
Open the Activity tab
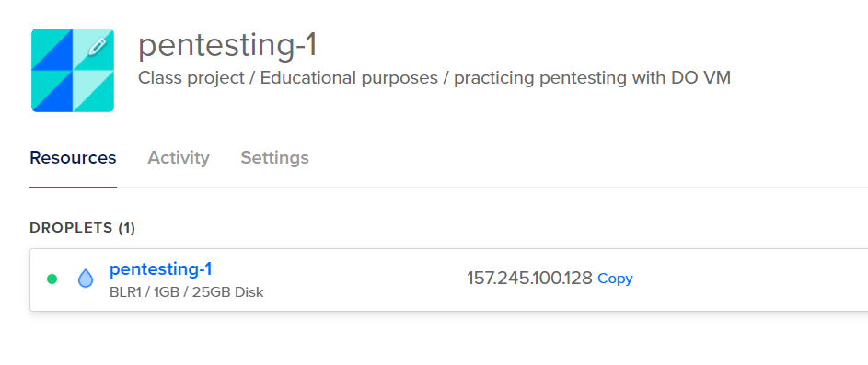tap(179, 157)
